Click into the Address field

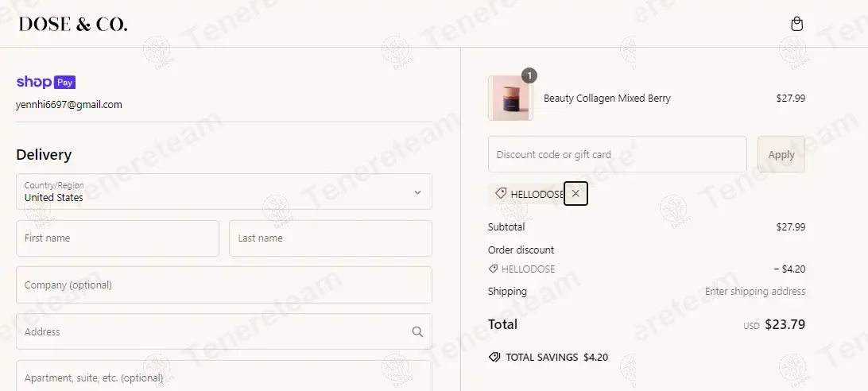pos(211,332)
